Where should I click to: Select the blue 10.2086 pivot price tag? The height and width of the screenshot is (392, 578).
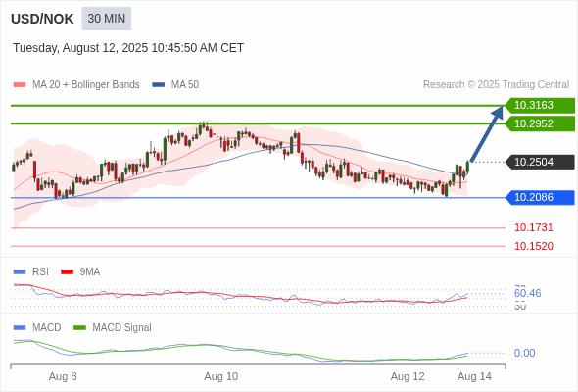[x=540, y=197]
